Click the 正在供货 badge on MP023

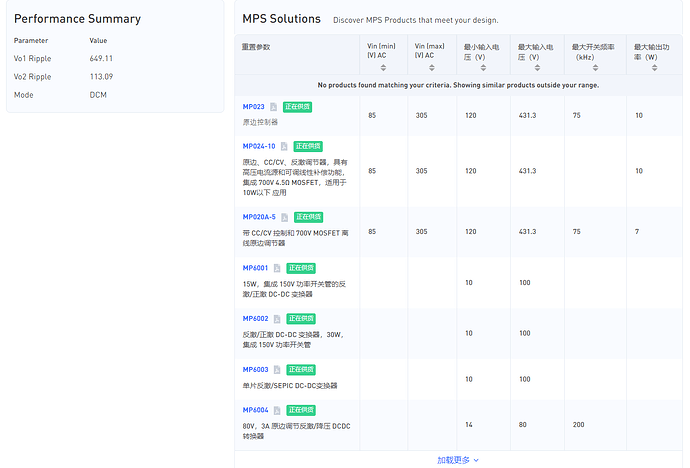pyautogui.click(x=297, y=107)
